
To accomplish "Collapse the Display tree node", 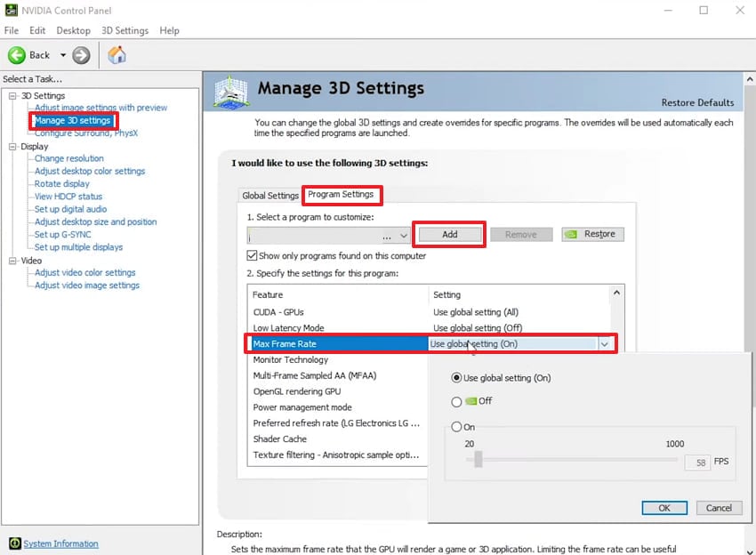I will pos(12,147).
